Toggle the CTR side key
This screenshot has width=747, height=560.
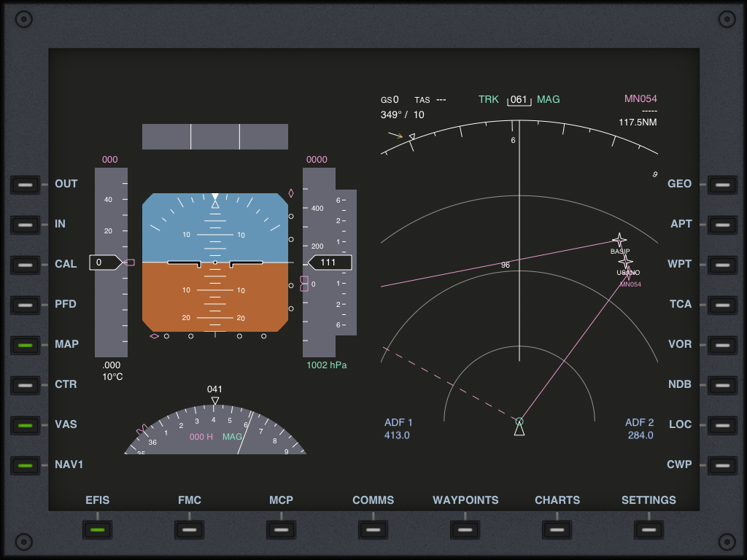click(26, 385)
